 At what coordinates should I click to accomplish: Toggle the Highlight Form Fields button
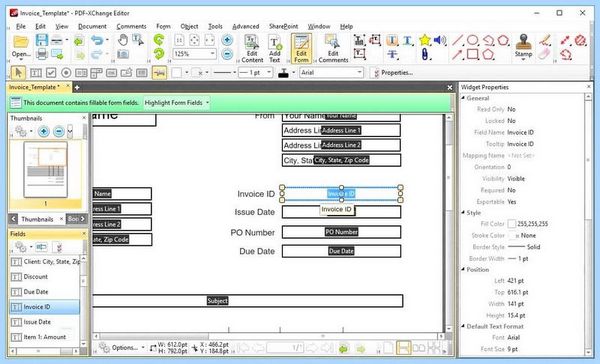[176, 103]
